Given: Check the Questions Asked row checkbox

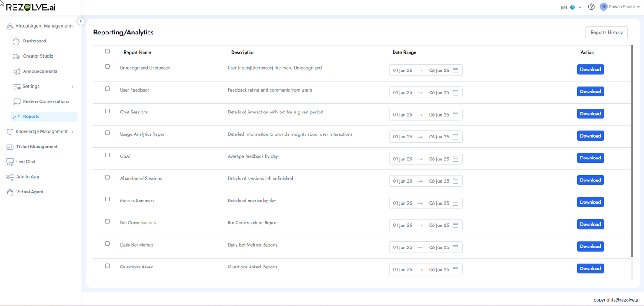Looking at the screenshot, I should [x=107, y=265].
